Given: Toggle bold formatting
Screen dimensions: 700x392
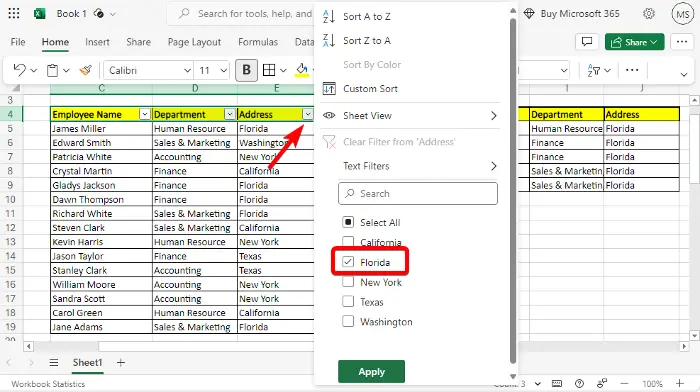Looking at the screenshot, I should [x=246, y=70].
